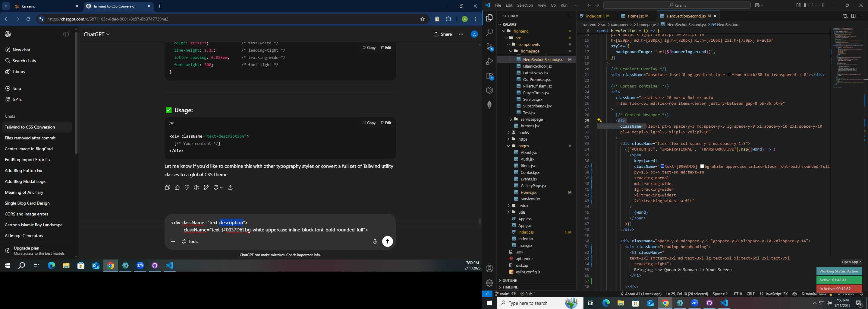Reload the ChatGPT page in Chrome

point(28,19)
